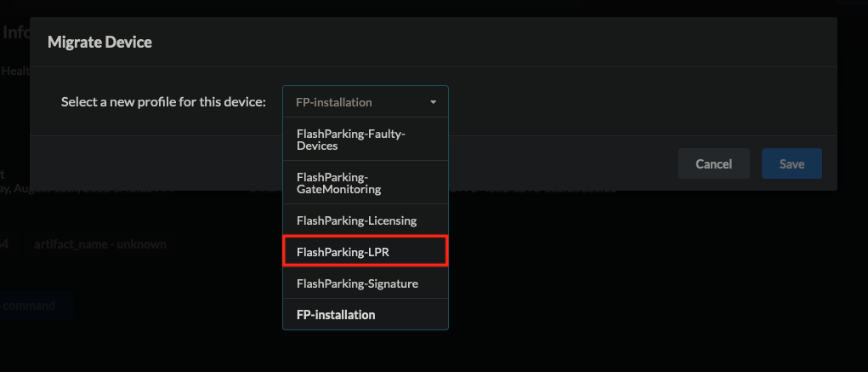Choose the FlashParking-GateMonitoring profile option
This screenshot has width=868, height=372.
click(366, 183)
